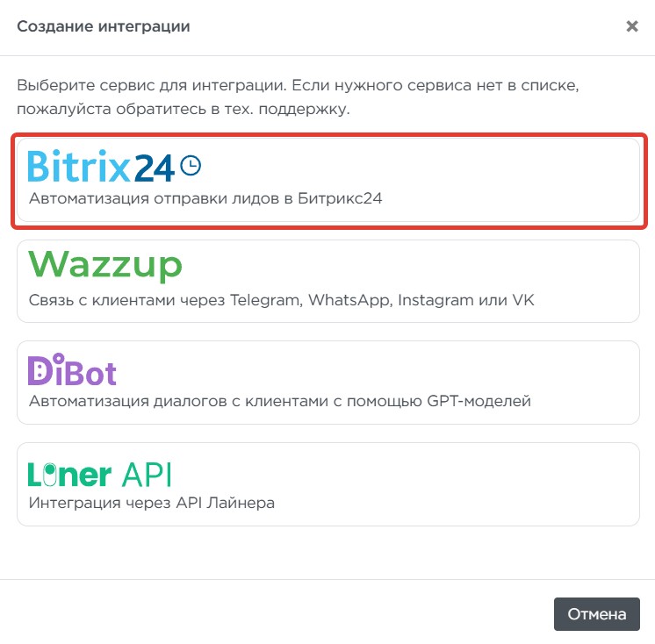Choose "Автоматизация отправки лидов в Битрикс24" option
Screen dimensions: 655x644
tap(205, 199)
